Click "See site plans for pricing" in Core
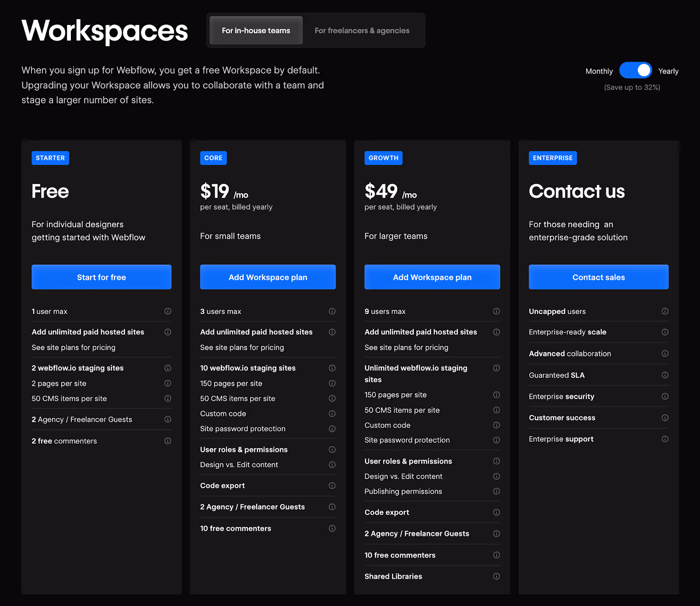This screenshot has width=700, height=606. point(242,347)
